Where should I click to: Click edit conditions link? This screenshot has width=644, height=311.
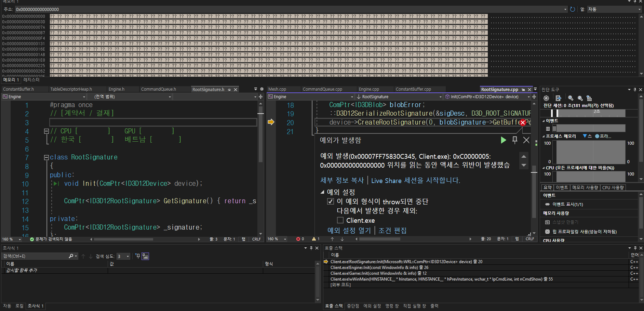coord(392,231)
